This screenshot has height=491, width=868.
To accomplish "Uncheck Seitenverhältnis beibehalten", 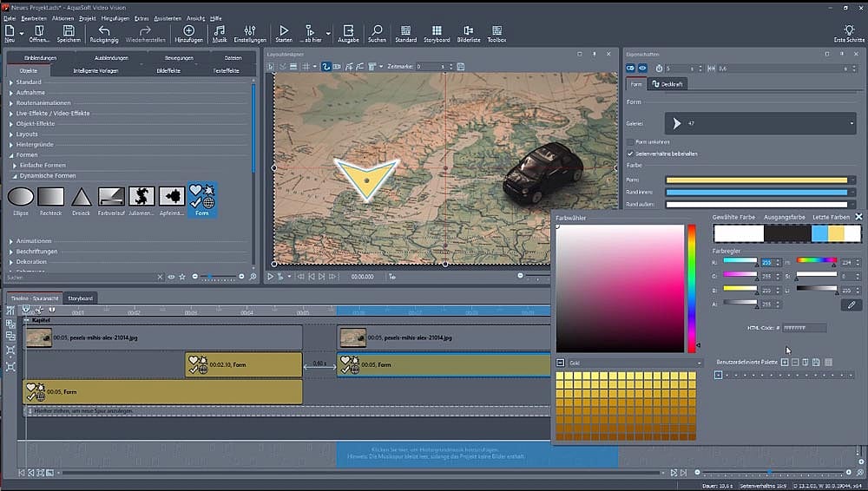I will (630, 154).
